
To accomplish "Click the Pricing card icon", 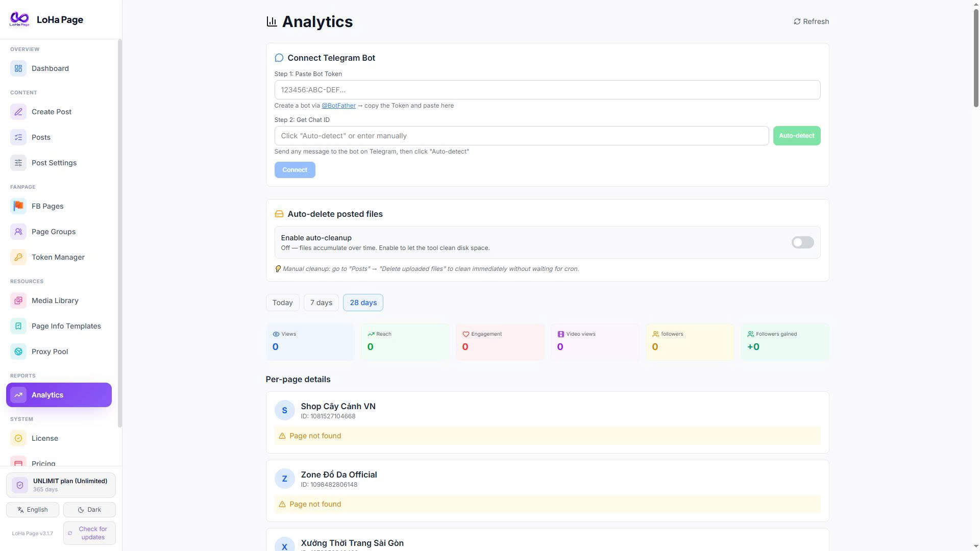I will tap(18, 462).
